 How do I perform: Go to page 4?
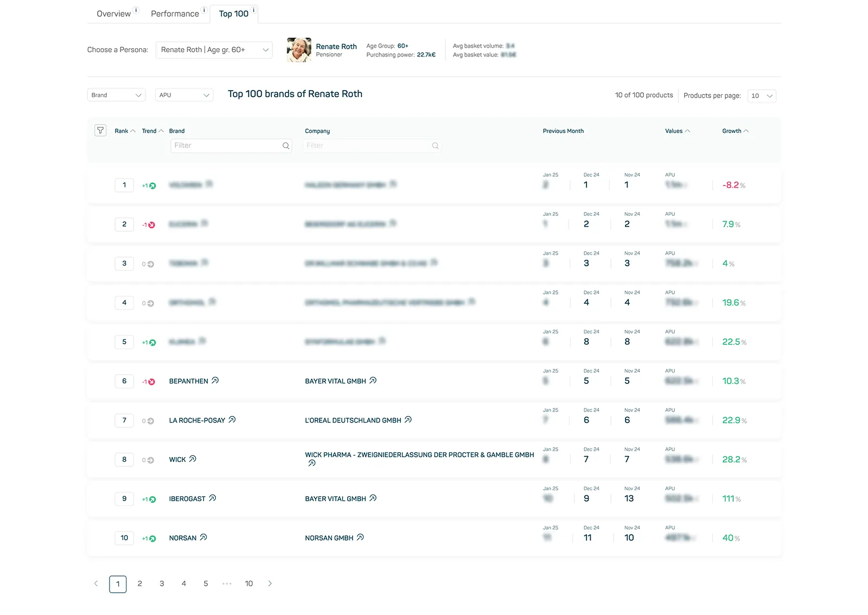(184, 584)
